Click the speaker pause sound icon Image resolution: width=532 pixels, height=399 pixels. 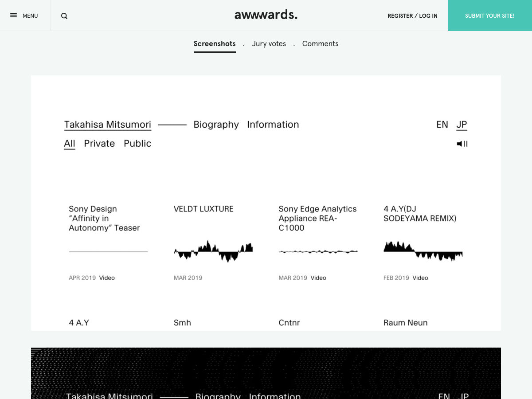click(462, 144)
